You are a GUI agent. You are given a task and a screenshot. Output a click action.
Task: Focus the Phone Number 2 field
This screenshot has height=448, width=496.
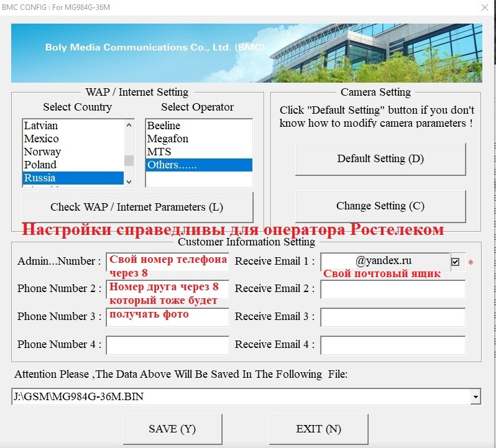(168, 290)
